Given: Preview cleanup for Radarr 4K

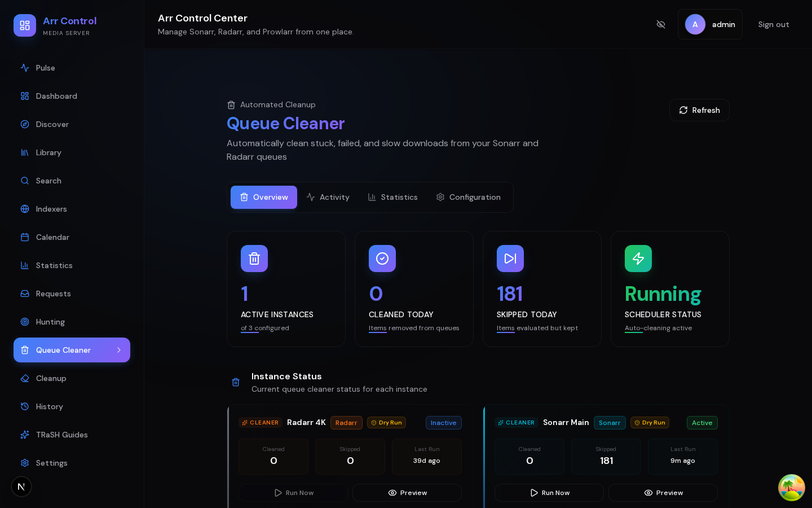Looking at the screenshot, I should (407, 493).
